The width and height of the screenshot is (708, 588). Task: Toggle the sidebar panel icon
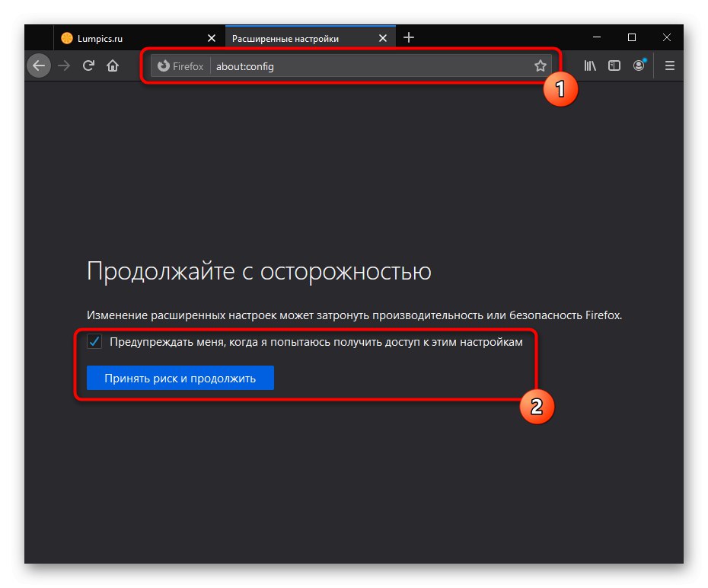614,66
